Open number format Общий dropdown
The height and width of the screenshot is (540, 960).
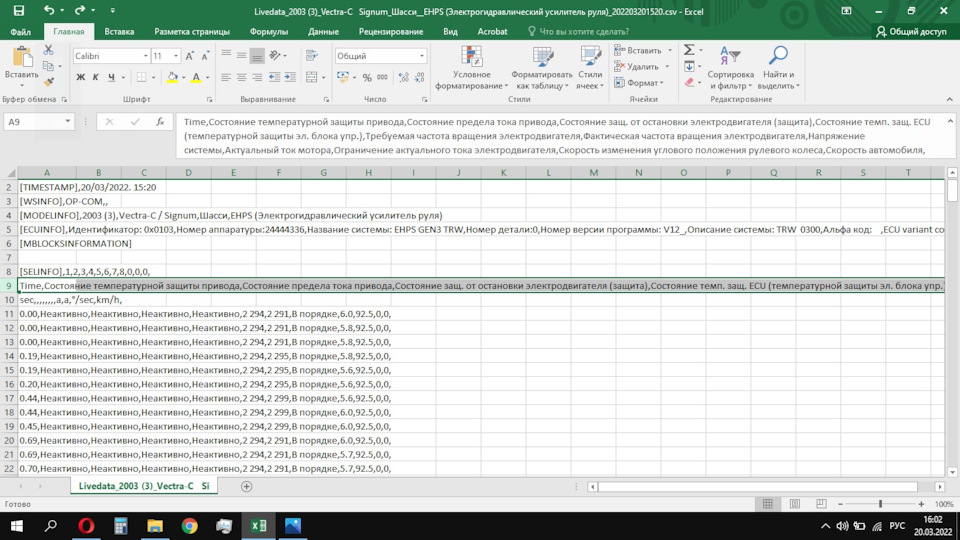point(422,56)
